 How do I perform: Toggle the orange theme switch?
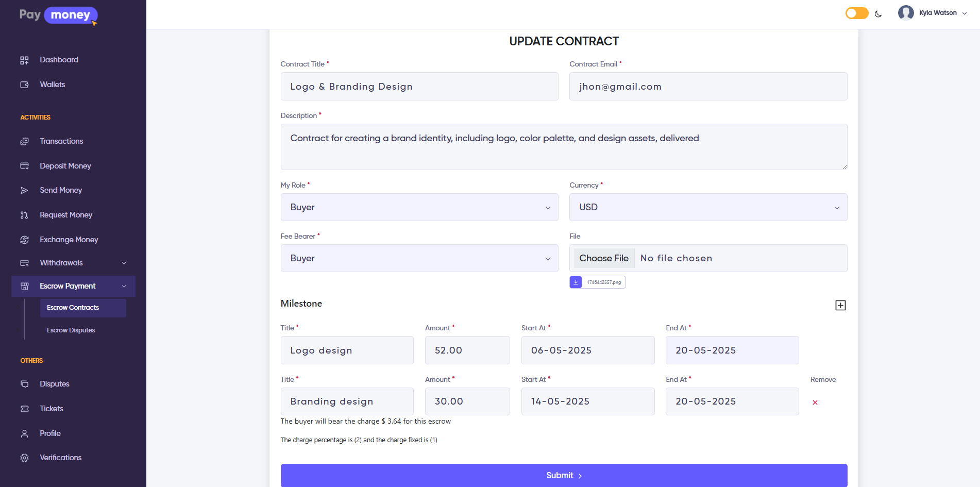856,13
